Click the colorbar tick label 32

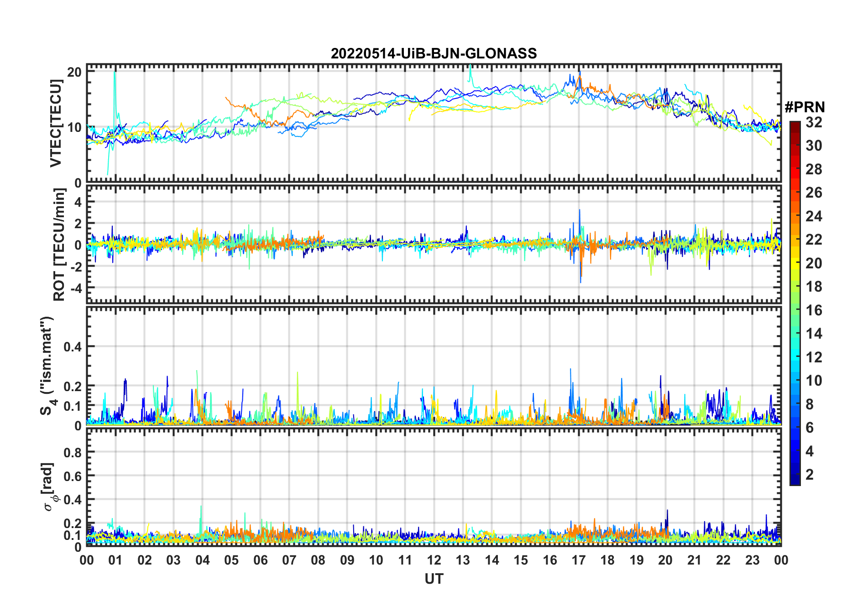click(814, 122)
